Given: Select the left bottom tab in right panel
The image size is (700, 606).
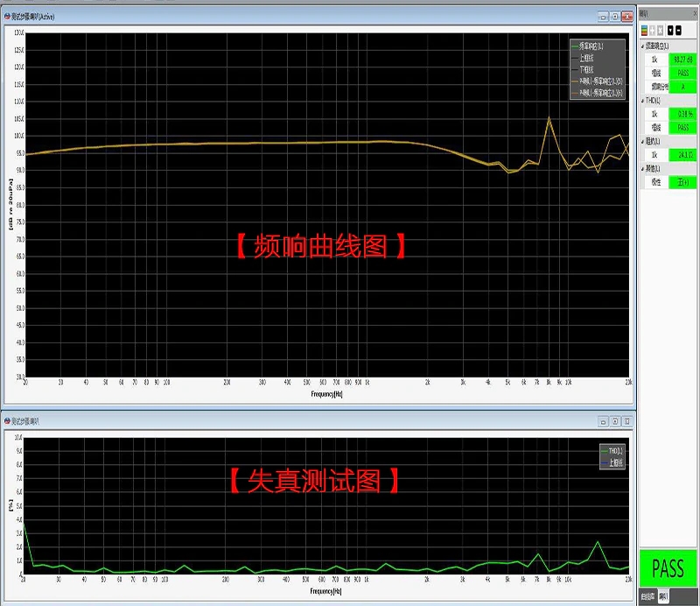Looking at the screenshot, I should click(647, 596).
